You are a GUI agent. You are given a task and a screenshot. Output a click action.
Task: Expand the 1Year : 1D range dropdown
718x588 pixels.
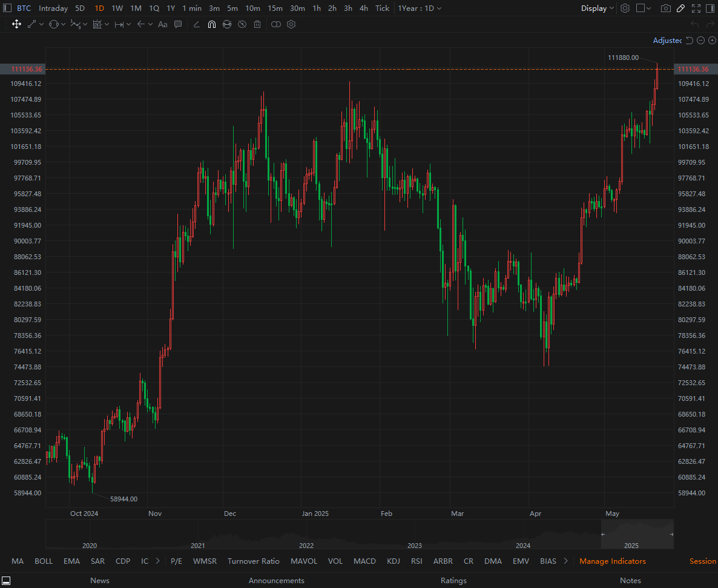click(420, 8)
